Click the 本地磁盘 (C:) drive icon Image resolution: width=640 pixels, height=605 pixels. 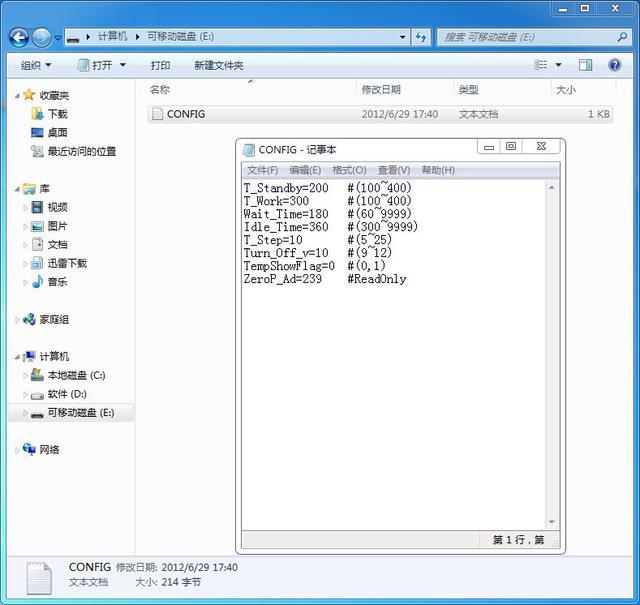coord(37,375)
